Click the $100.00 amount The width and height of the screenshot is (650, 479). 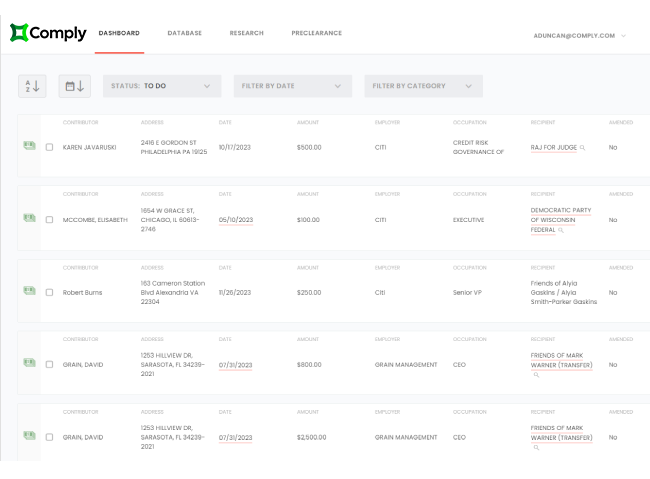(x=308, y=220)
